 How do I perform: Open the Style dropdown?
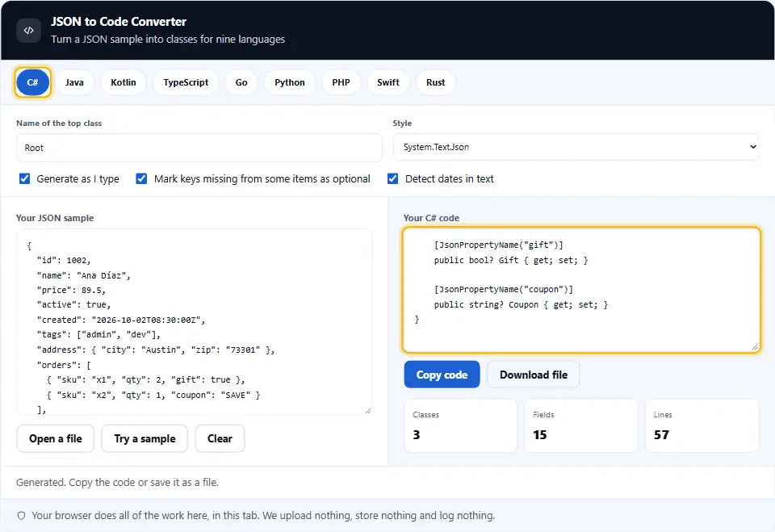(x=576, y=147)
